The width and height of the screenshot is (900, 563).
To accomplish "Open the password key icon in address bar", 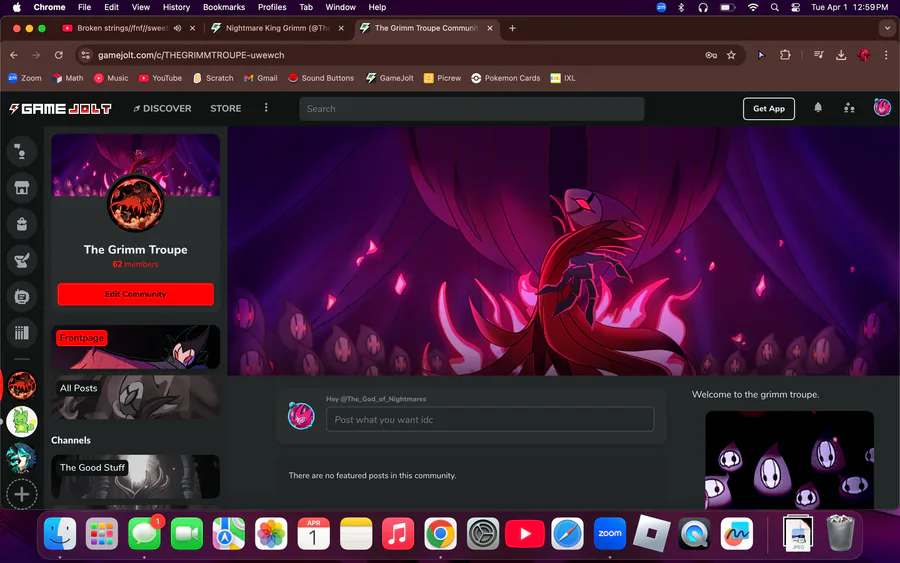I will pos(711,55).
